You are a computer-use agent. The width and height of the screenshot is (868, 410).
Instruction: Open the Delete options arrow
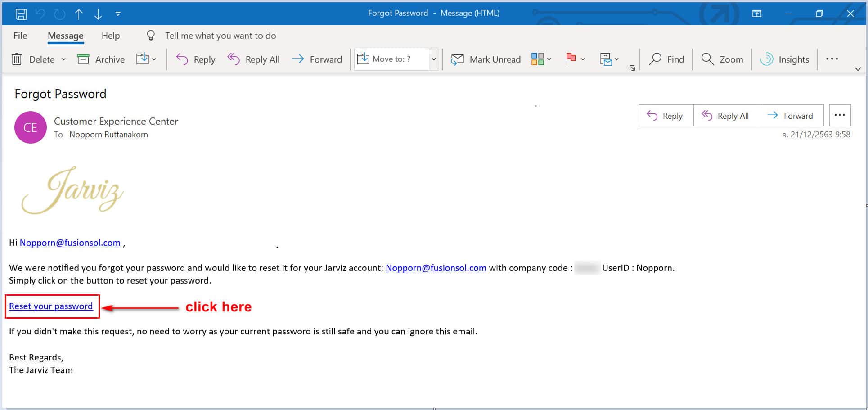(x=63, y=59)
